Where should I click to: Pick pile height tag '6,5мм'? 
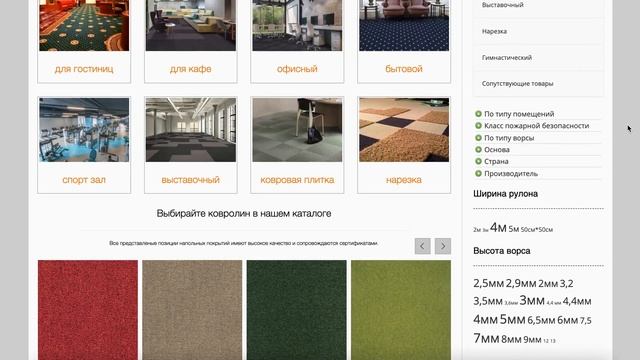coord(541,320)
